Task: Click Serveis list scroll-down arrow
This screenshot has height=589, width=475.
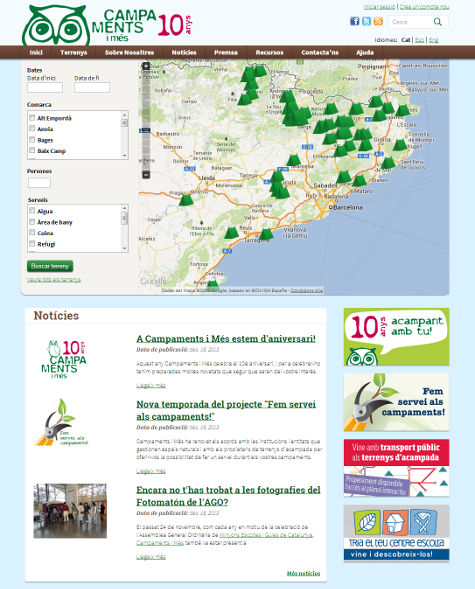Action: pos(125,248)
